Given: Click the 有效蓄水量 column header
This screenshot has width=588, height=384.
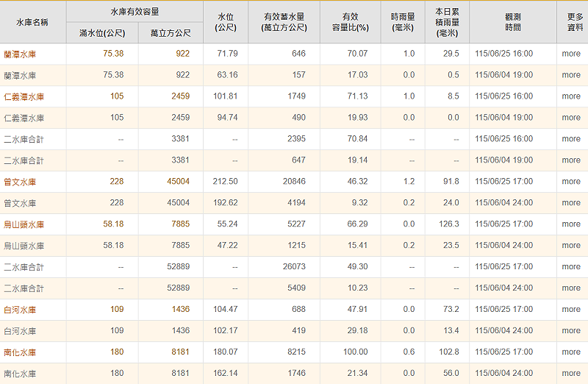Looking at the screenshot, I should click(284, 22).
